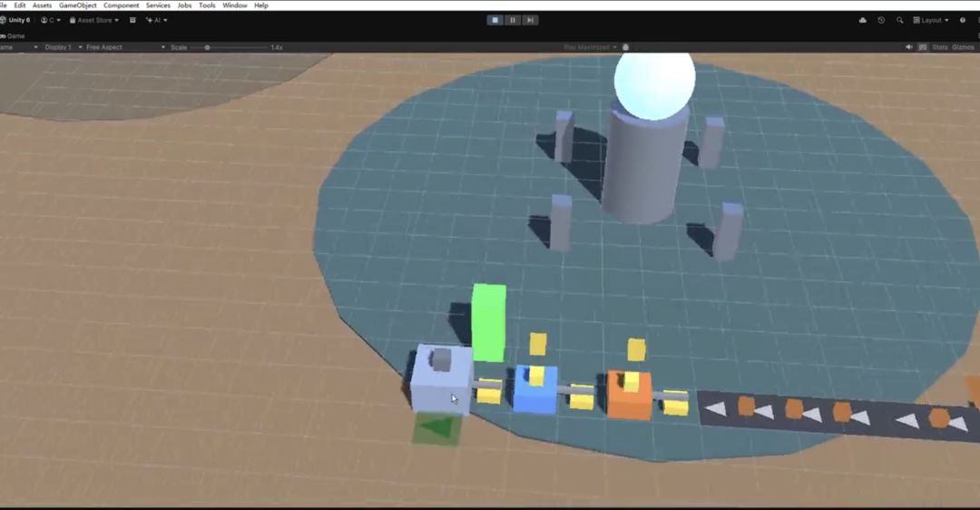Open the Services menu
Image resolution: width=980 pixels, height=510 pixels.
tap(158, 5)
